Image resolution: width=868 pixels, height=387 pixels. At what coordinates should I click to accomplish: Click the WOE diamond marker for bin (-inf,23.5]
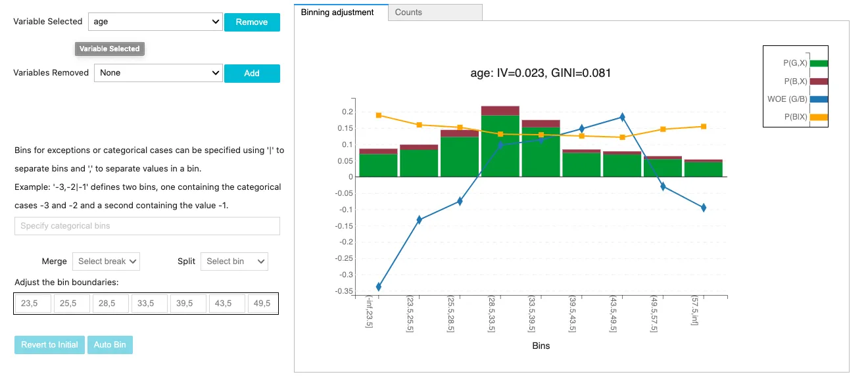click(378, 286)
